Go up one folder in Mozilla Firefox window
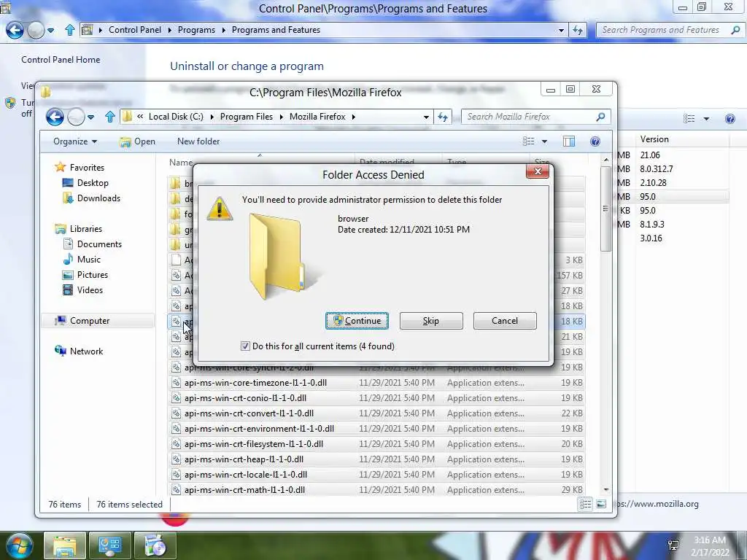Viewport: 747px width, 560px height. (x=110, y=117)
